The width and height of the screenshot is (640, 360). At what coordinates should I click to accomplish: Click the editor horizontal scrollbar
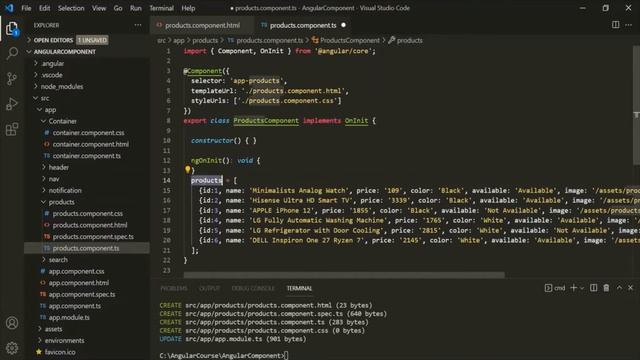[344, 275]
